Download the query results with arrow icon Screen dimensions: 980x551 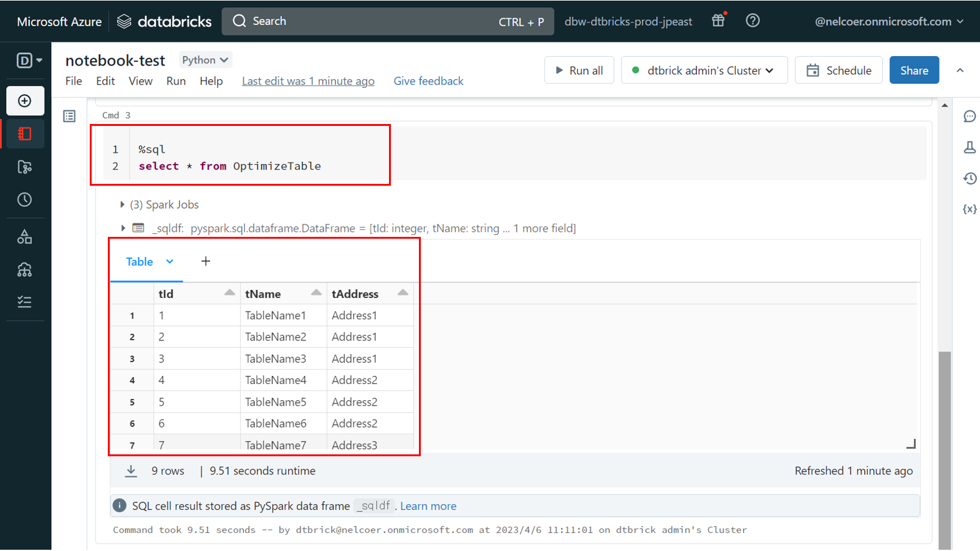(x=131, y=471)
